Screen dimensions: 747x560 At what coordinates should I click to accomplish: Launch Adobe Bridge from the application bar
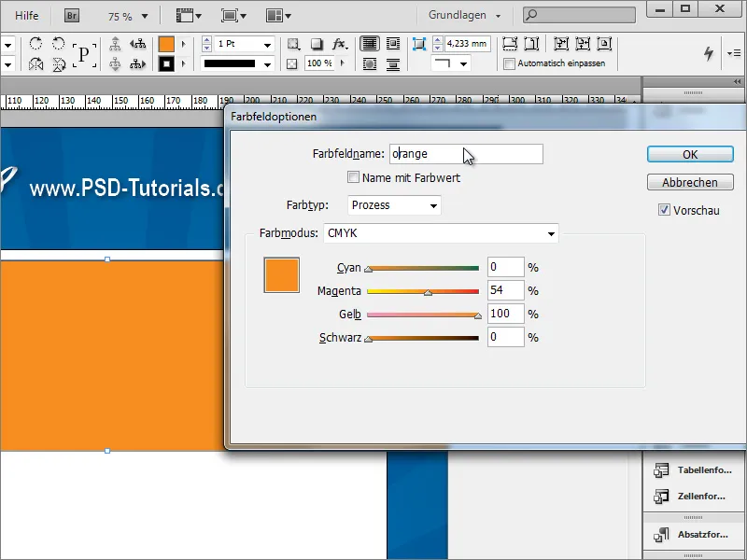click(x=71, y=15)
